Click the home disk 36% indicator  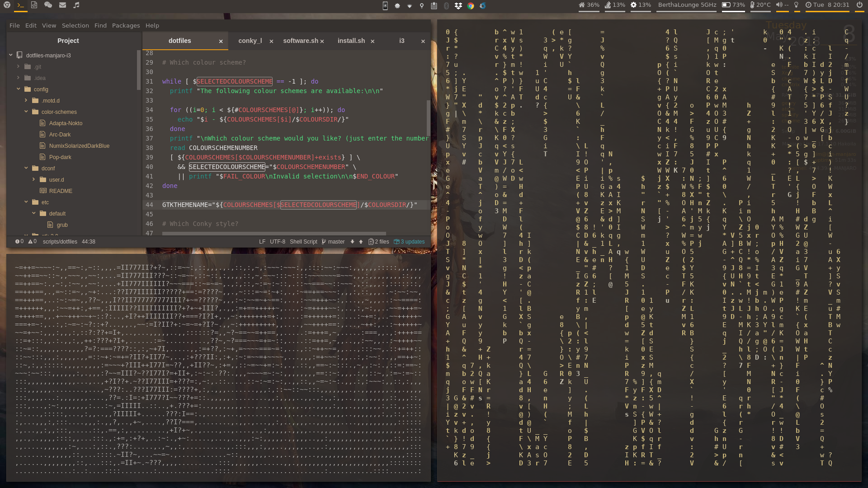589,5
